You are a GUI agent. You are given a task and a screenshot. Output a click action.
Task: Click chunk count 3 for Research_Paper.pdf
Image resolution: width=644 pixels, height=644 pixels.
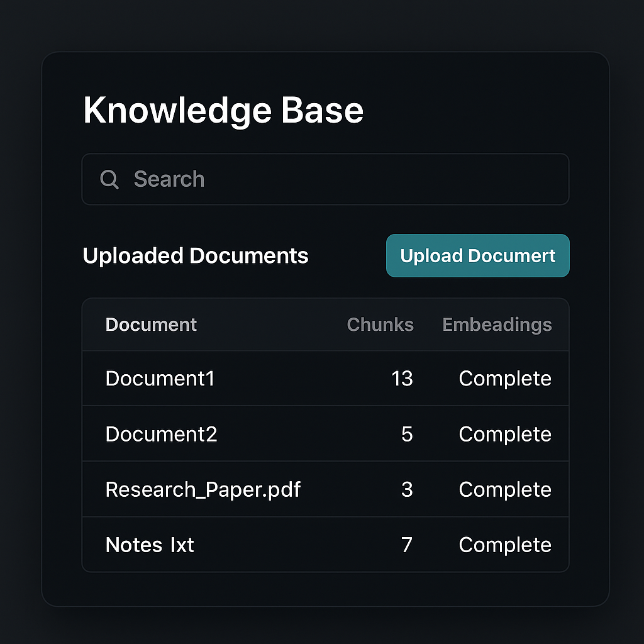point(407,489)
